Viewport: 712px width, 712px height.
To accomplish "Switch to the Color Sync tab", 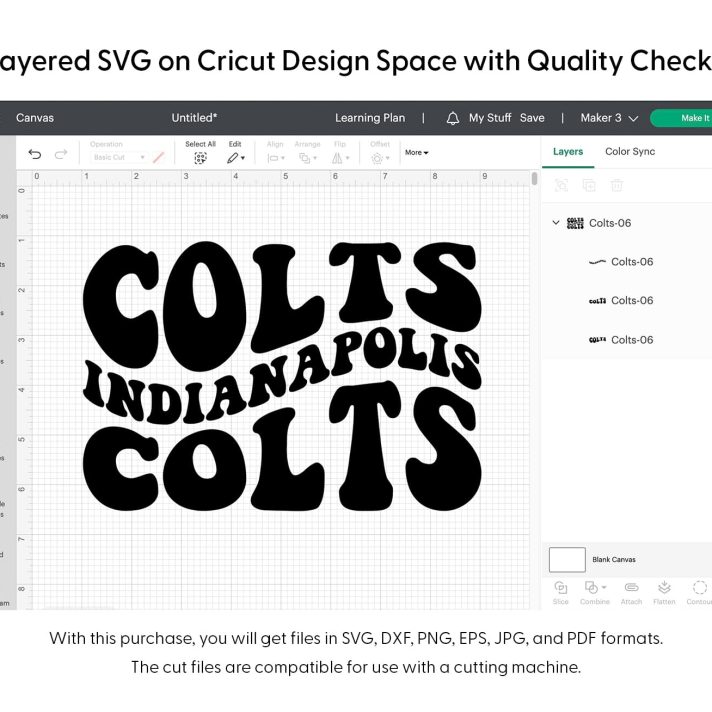I will (630, 152).
